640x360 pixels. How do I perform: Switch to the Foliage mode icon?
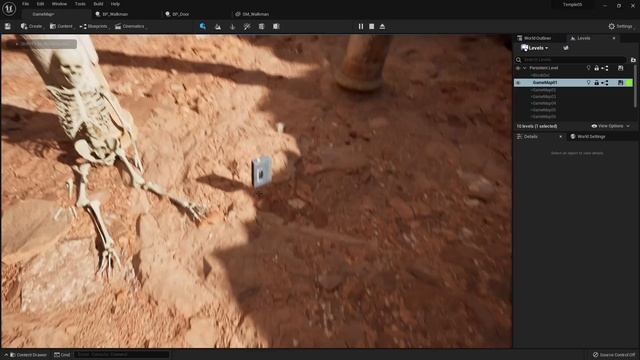coord(233,27)
